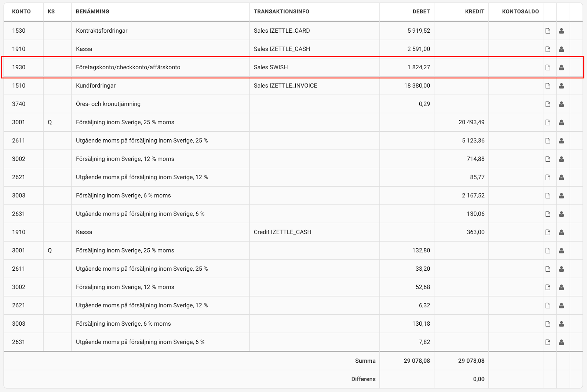Click the TRANSAKTIONSINFO column header

[281, 11]
